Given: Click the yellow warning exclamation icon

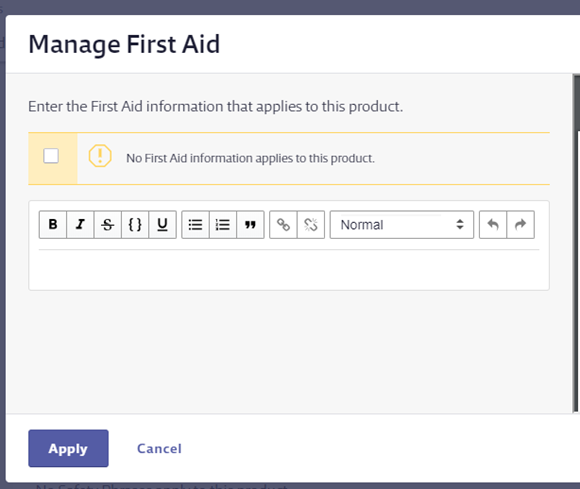Looking at the screenshot, I should [x=100, y=156].
